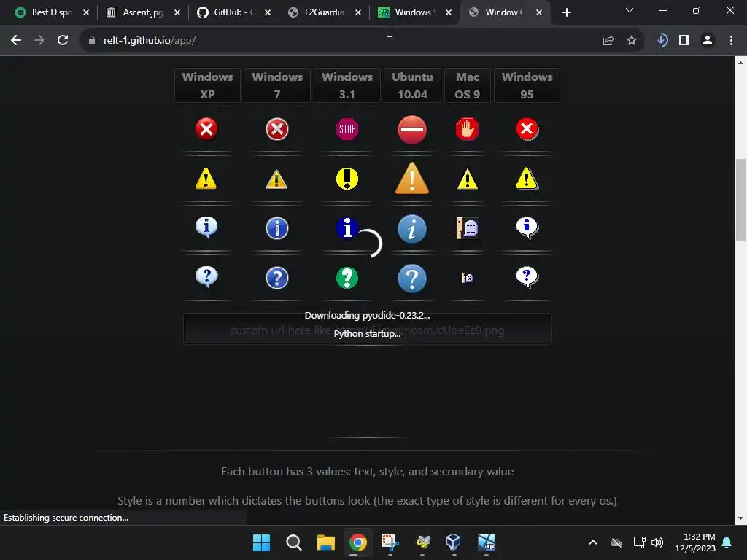Open the Best Dispo browser tab
This screenshot has height=560, width=747.
tap(51, 12)
